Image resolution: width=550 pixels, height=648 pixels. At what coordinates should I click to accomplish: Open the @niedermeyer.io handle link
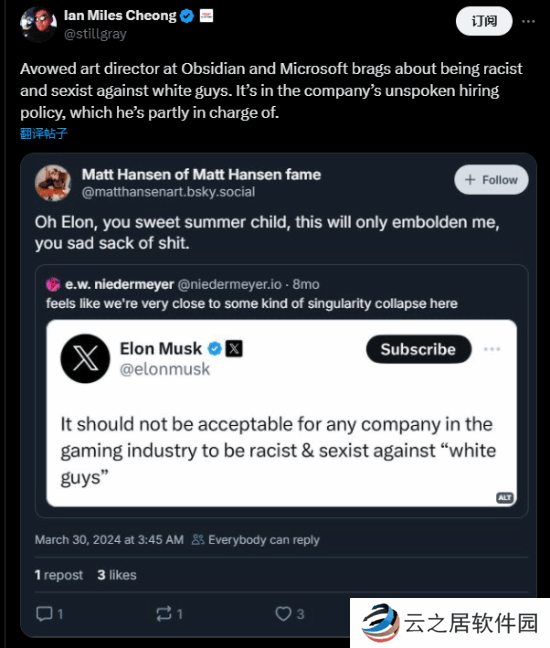point(230,284)
